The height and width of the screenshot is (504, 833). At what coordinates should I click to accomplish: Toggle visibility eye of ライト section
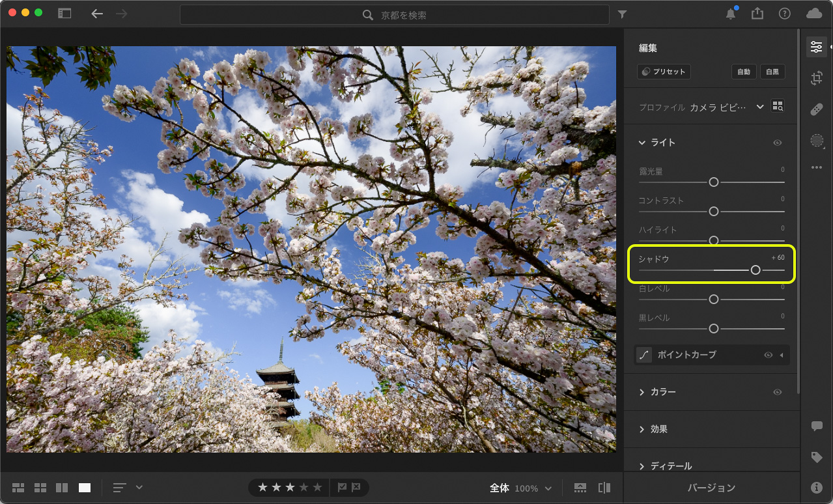777,143
